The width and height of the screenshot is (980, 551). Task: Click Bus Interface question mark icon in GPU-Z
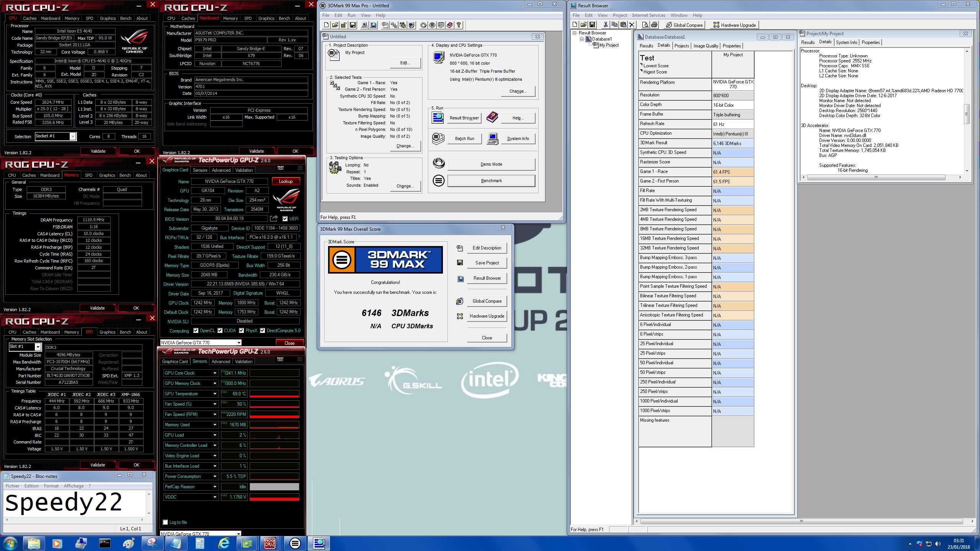click(x=299, y=237)
